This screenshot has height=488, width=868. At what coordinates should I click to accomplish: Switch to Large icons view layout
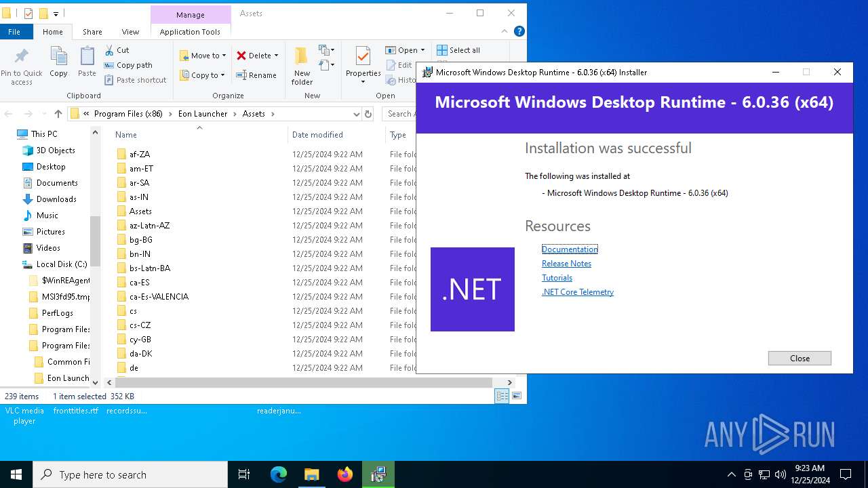pos(517,396)
